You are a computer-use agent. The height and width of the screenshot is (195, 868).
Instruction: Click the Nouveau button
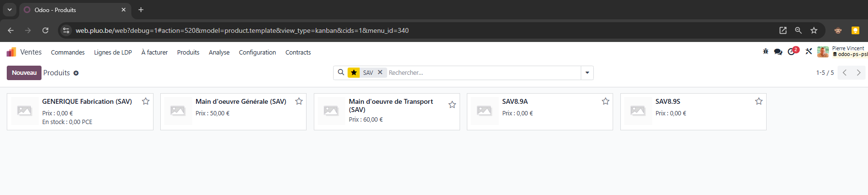[x=24, y=73]
